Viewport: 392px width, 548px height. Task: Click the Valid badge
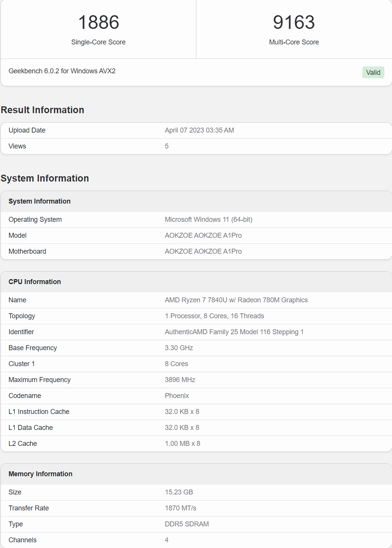click(x=373, y=73)
